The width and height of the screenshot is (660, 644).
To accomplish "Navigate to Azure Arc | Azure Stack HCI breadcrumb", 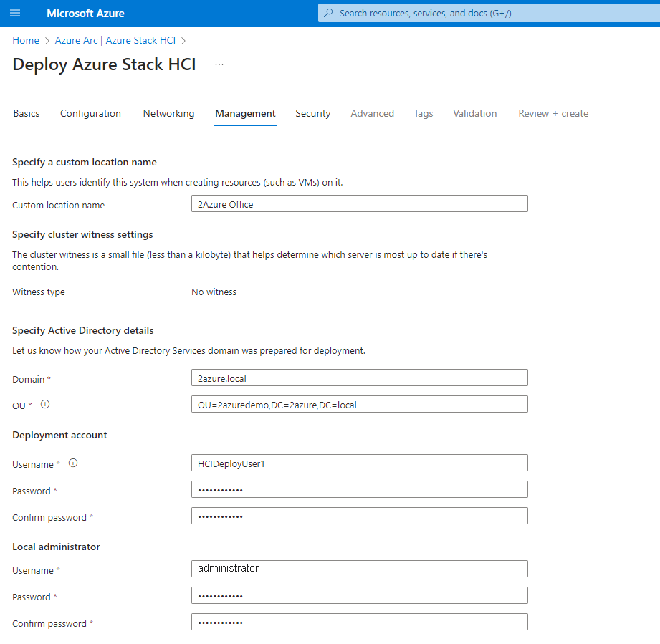I will [x=115, y=41].
